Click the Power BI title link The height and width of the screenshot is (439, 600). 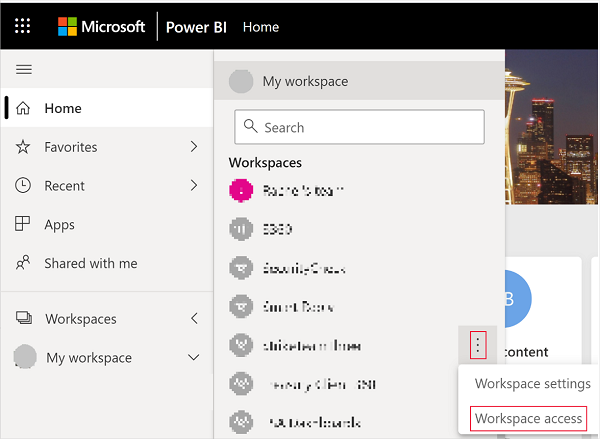(196, 27)
